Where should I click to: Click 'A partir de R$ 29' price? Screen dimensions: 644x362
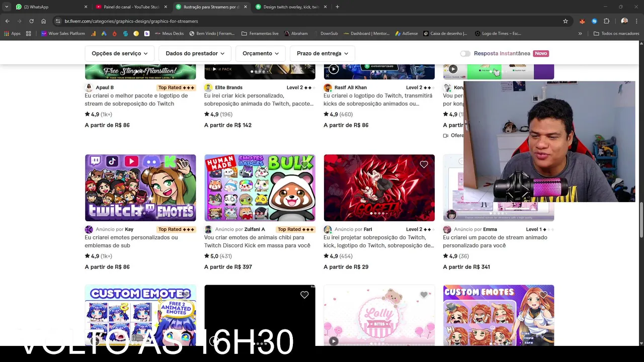coord(346,267)
